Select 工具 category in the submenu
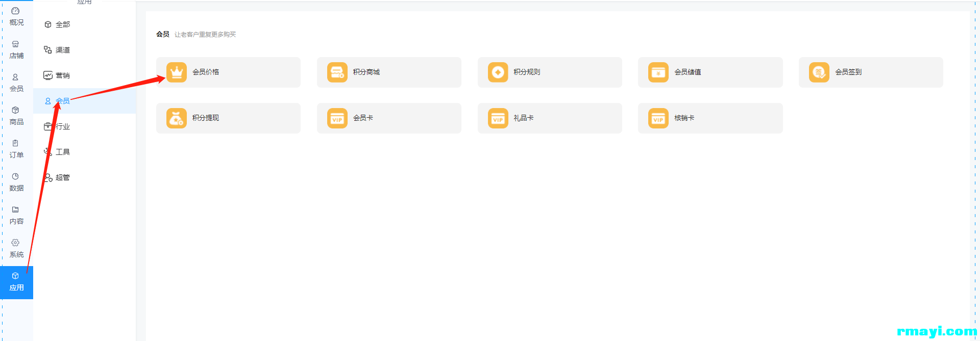The image size is (980, 341). pyautogui.click(x=85, y=152)
